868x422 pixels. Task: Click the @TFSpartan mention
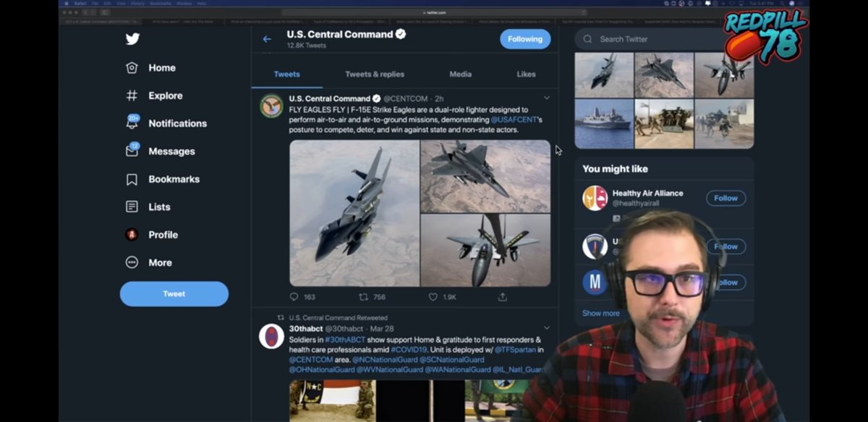515,350
